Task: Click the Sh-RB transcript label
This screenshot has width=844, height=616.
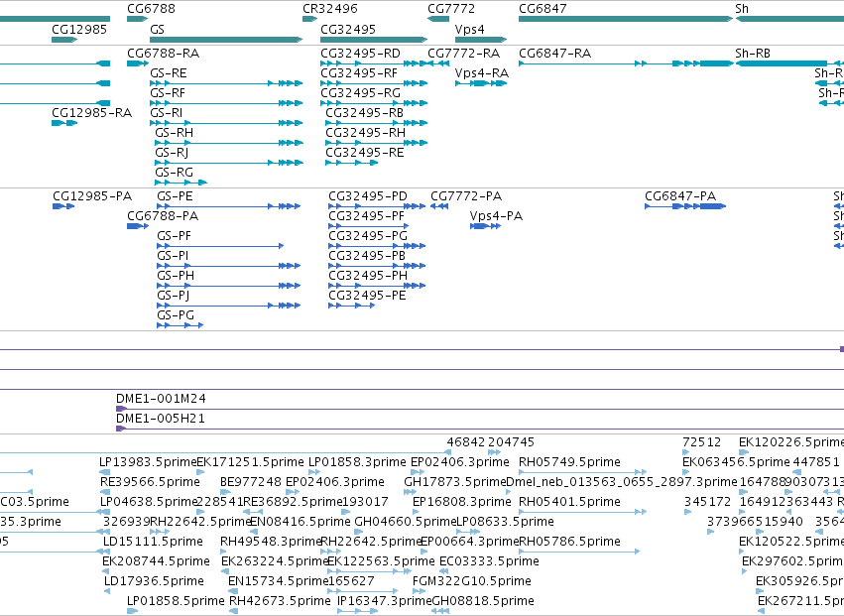Action: pyautogui.click(x=753, y=54)
